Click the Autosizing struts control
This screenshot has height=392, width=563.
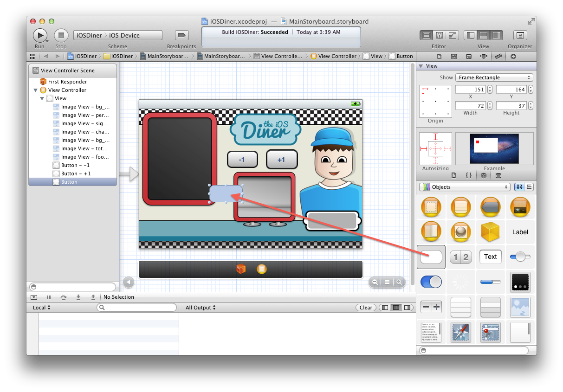click(435, 149)
